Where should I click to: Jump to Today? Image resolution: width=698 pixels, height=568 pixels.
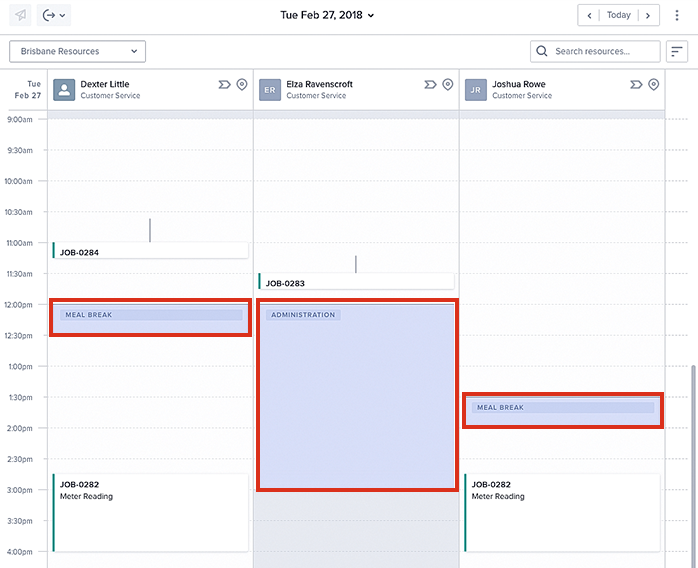[619, 15]
